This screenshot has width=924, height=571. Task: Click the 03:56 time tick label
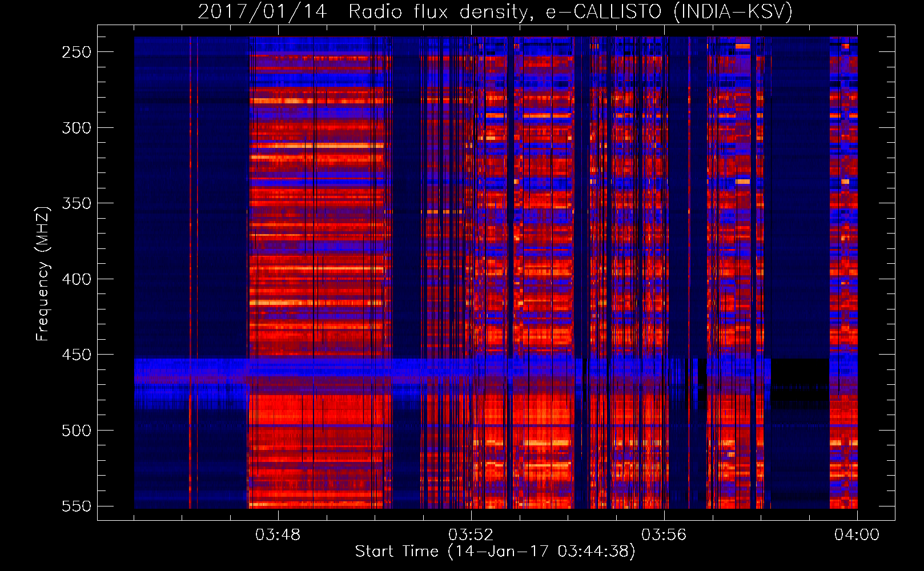pyautogui.click(x=664, y=535)
